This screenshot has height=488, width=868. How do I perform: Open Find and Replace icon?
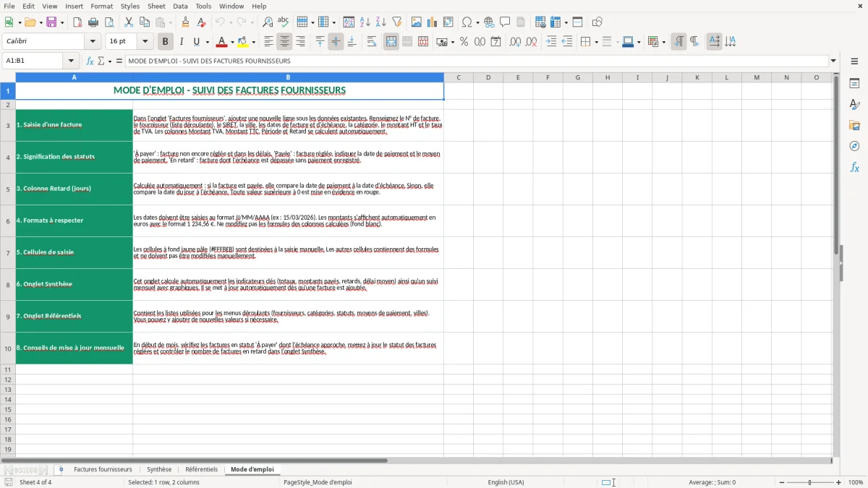268,22
